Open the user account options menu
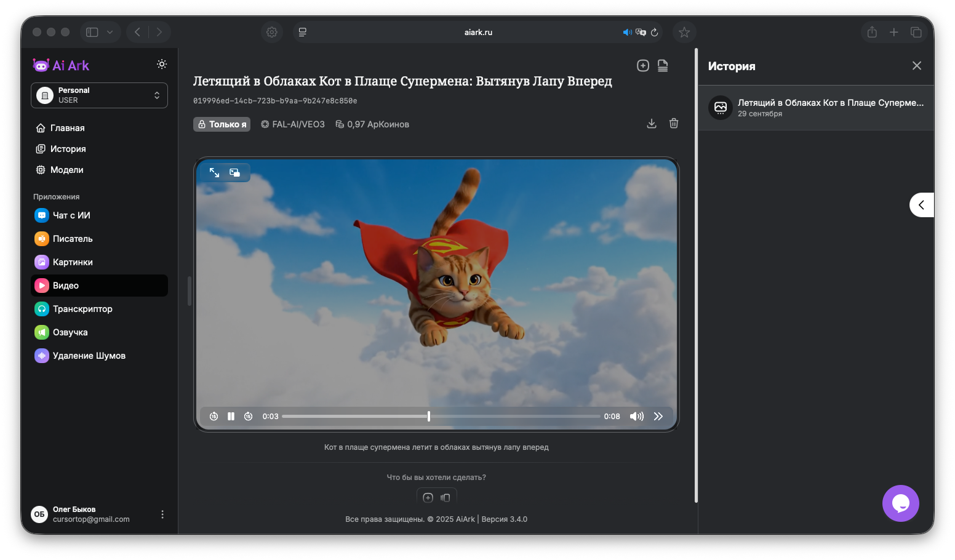 pyautogui.click(x=162, y=514)
